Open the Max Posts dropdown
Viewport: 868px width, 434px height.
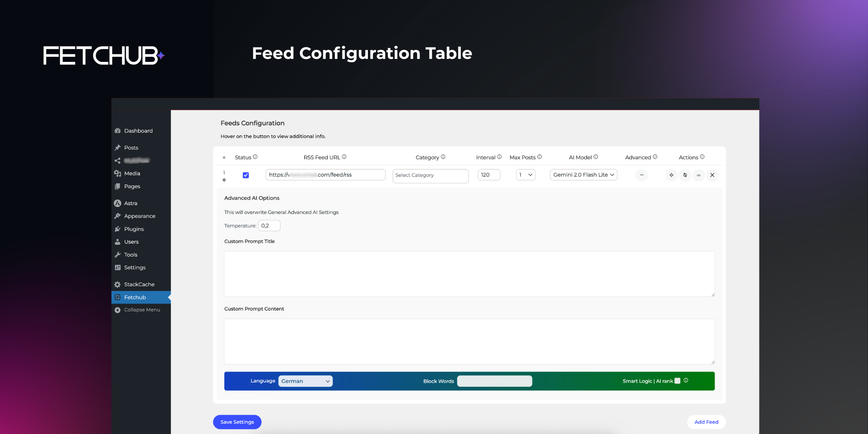[x=526, y=175]
